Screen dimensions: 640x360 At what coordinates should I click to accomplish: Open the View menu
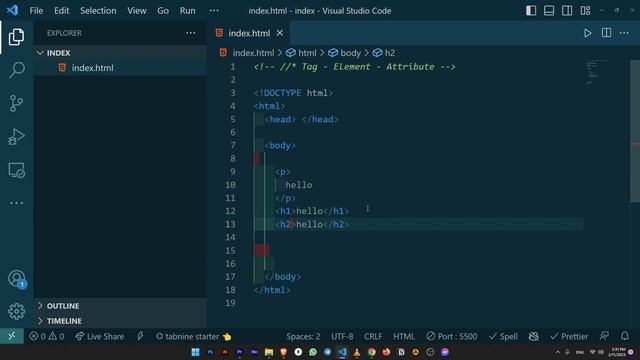coord(136,11)
